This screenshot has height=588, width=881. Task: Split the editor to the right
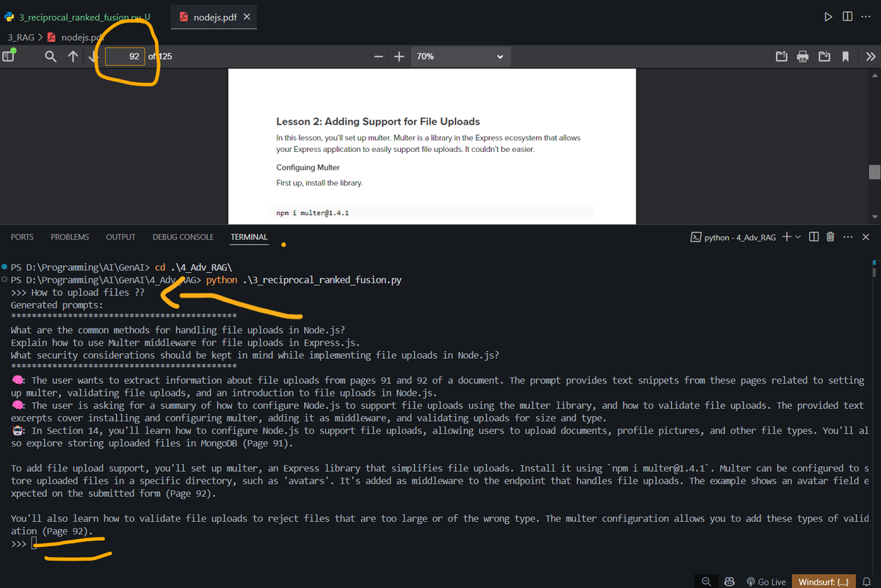[847, 16]
